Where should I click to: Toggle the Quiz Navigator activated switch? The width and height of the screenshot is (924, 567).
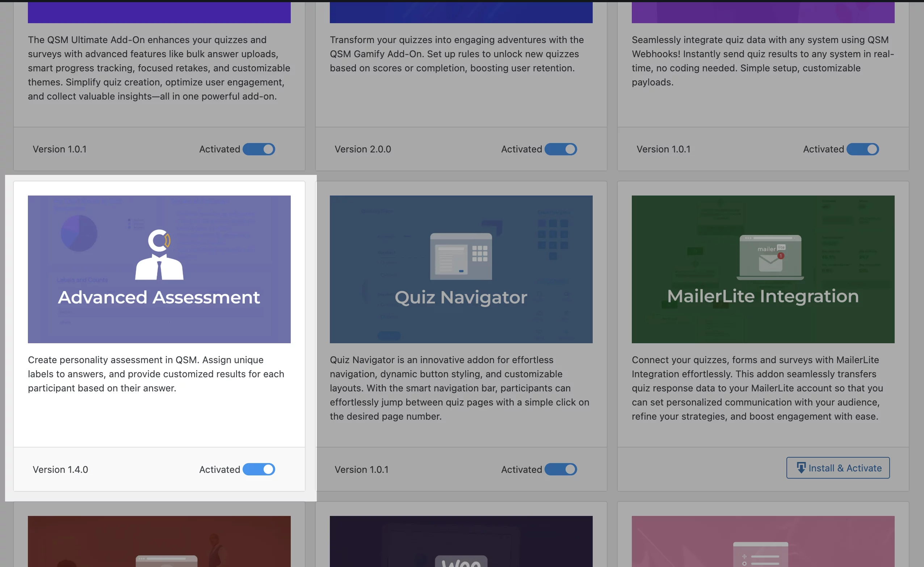click(x=560, y=469)
